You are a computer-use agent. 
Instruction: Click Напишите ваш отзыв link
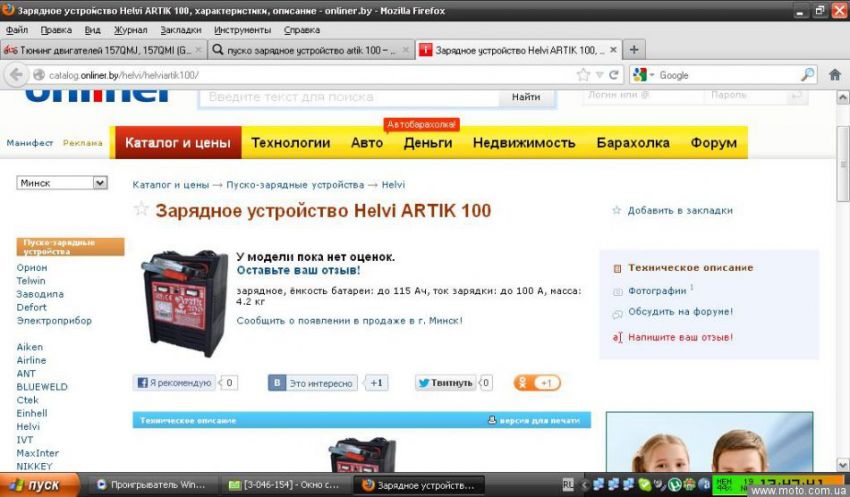[x=680, y=337]
